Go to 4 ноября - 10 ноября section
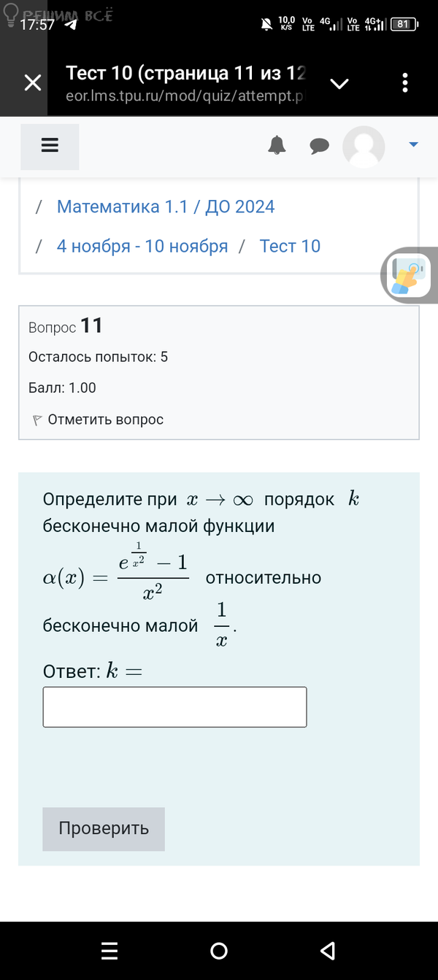The image size is (438, 980). tap(142, 246)
